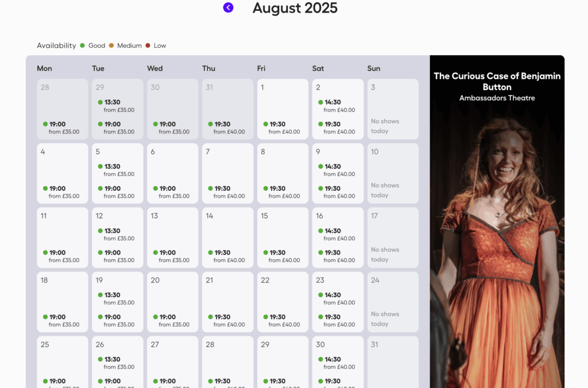Click the Mon column header
588x388 pixels.
[44, 68]
